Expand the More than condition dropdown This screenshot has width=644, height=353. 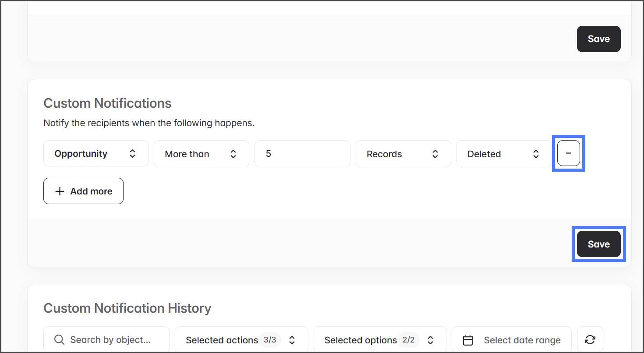201,154
